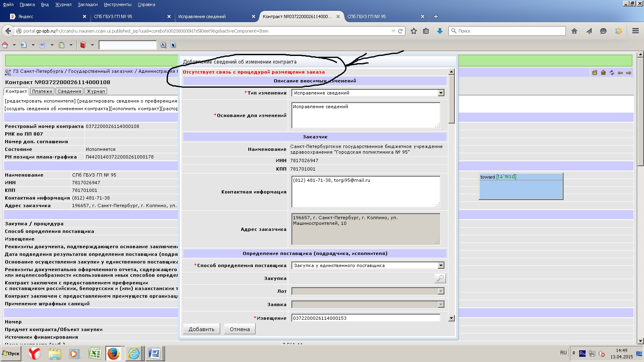Screen dimensions: 644x362
Task: Open the Платежи contract tab
Action: coord(42,91)
